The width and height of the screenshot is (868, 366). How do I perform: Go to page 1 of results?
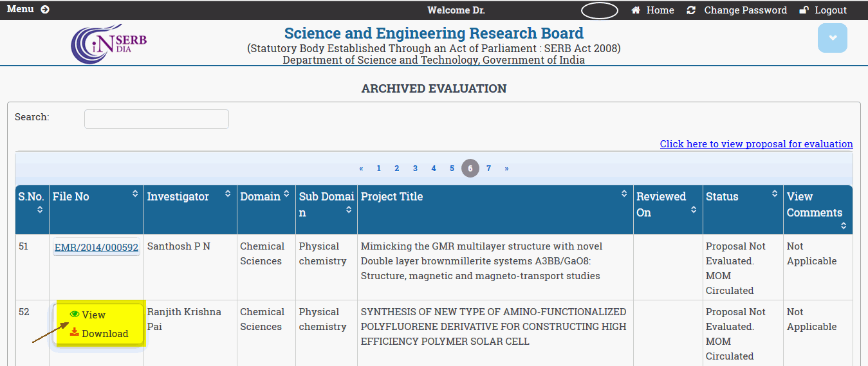[379, 169]
